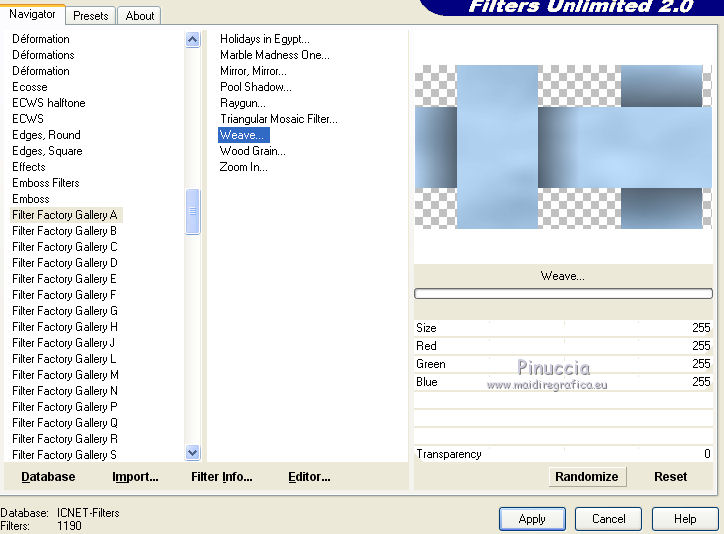Select the Déformations category
Screen dimensions: 724x534
click(43, 55)
